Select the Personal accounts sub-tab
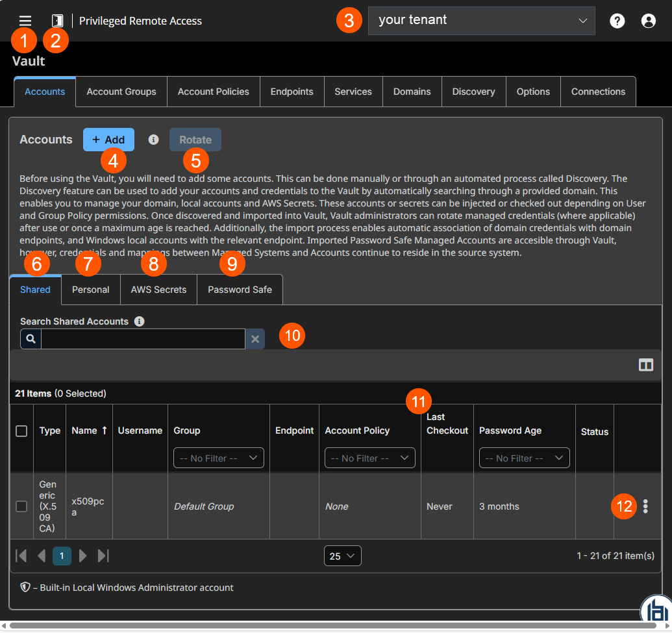This screenshot has height=633, width=672. pyautogui.click(x=91, y=290)
